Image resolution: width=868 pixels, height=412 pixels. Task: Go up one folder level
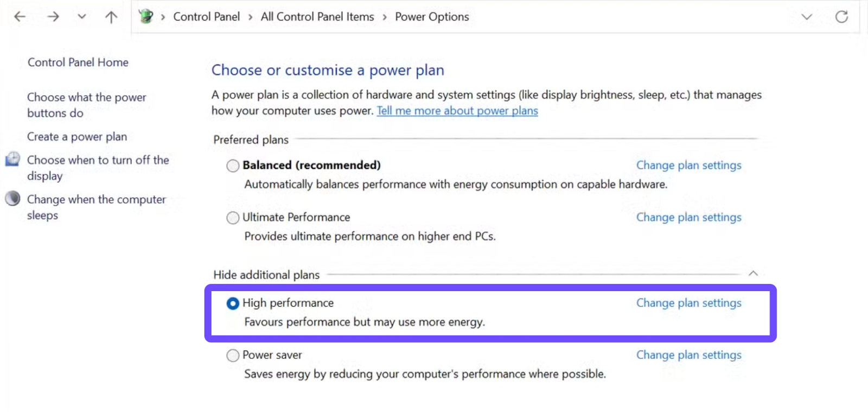pyautogui.click(x=111, y=17)
